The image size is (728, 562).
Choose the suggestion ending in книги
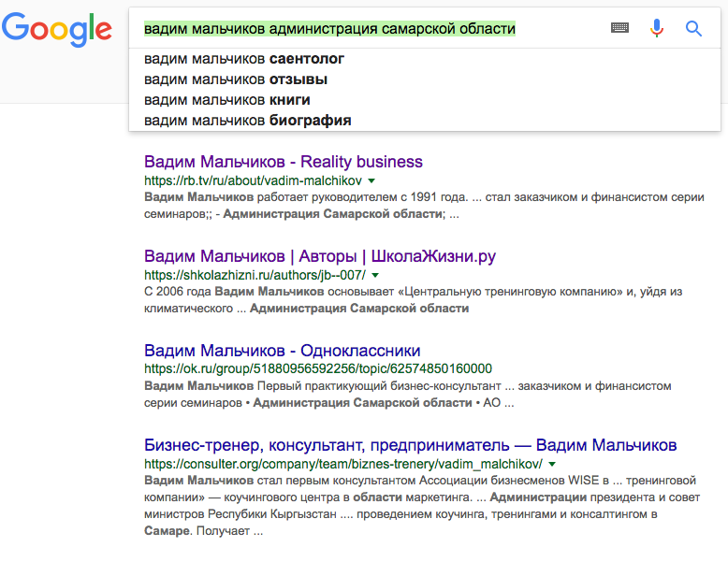click(227, 100)
